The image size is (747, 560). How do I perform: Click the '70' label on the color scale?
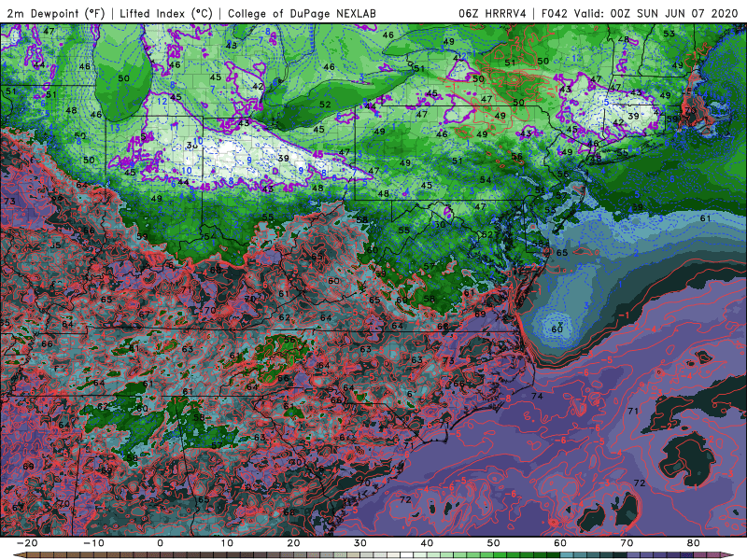pyautogui.click(x=627, y=543)
